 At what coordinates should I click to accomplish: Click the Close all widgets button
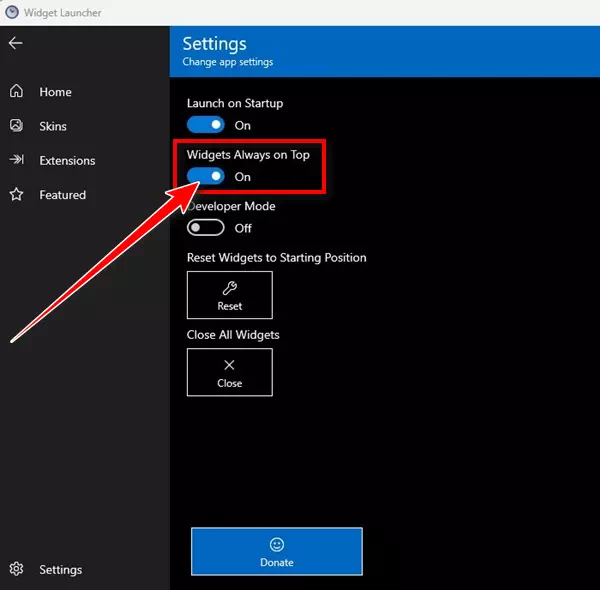point(230,372)
